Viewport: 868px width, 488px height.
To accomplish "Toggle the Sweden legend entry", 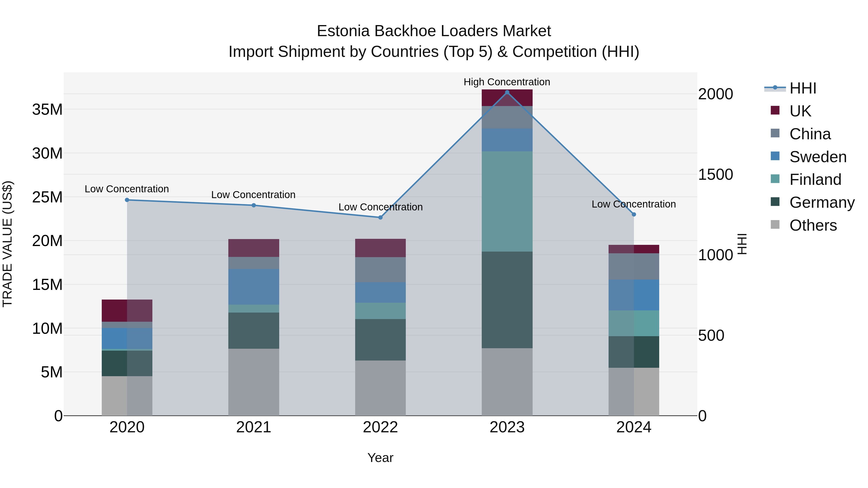I will coord(808,157).
